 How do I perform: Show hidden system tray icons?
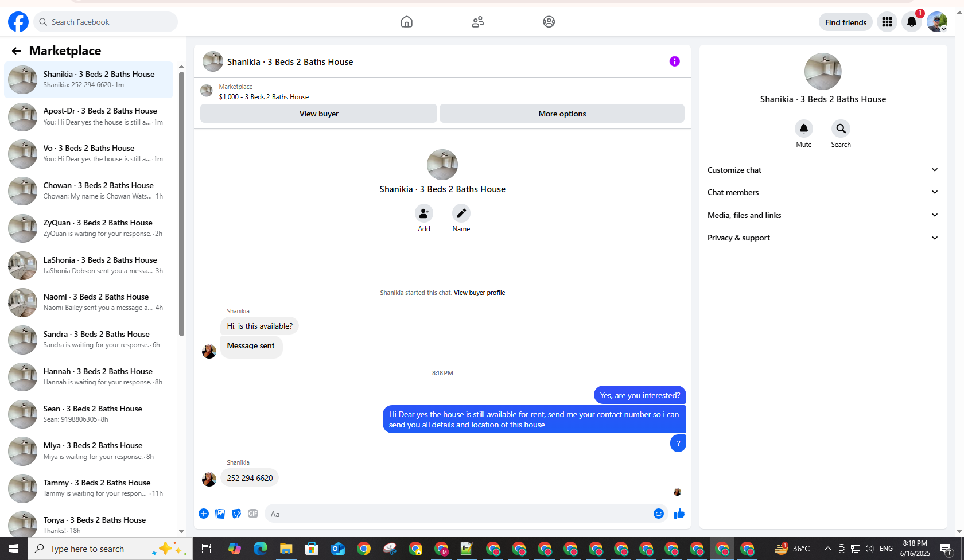[x=827, y=549]
